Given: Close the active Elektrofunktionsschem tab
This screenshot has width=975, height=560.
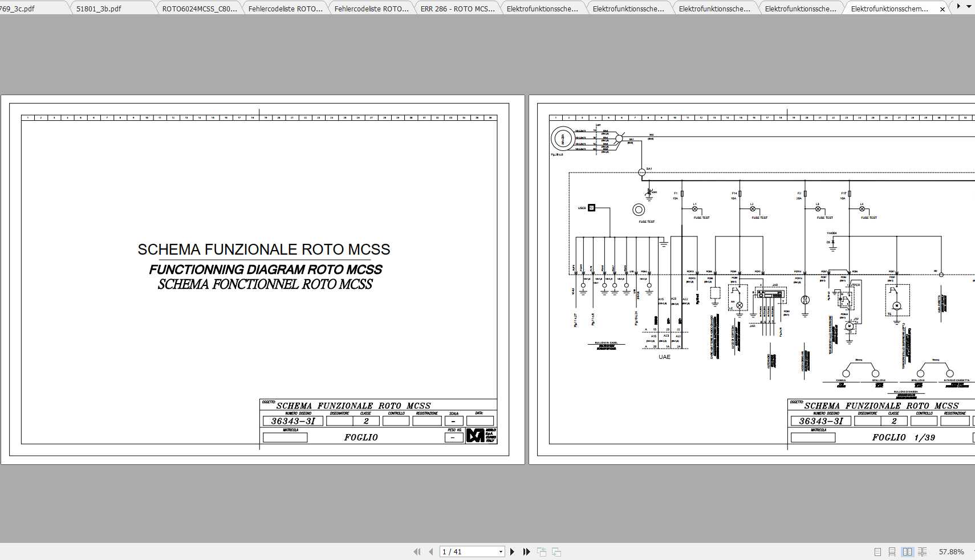Looking at the screenshot, I should 942,9.
